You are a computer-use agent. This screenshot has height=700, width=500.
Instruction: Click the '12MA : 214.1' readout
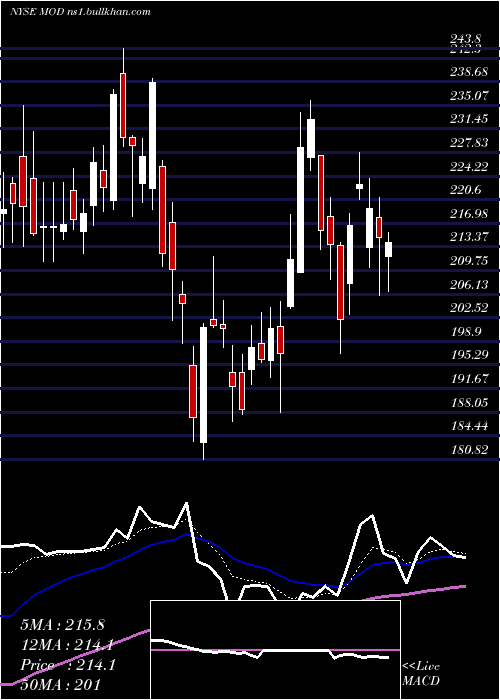tap(66, 645)
